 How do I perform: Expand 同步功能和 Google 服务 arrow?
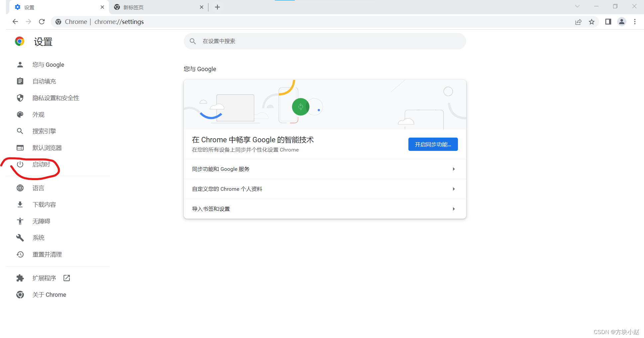[x=454, y=169]
